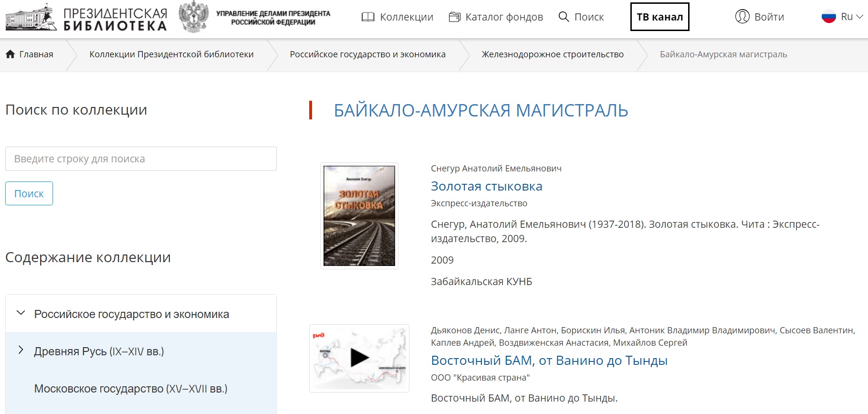Click the home icon in breadcrumbs
This screenshot has width=868, height=414.
10,54
